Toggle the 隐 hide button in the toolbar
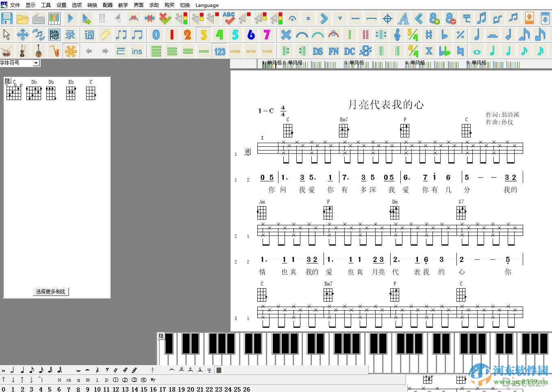The image size is (552, 392). 54,35
